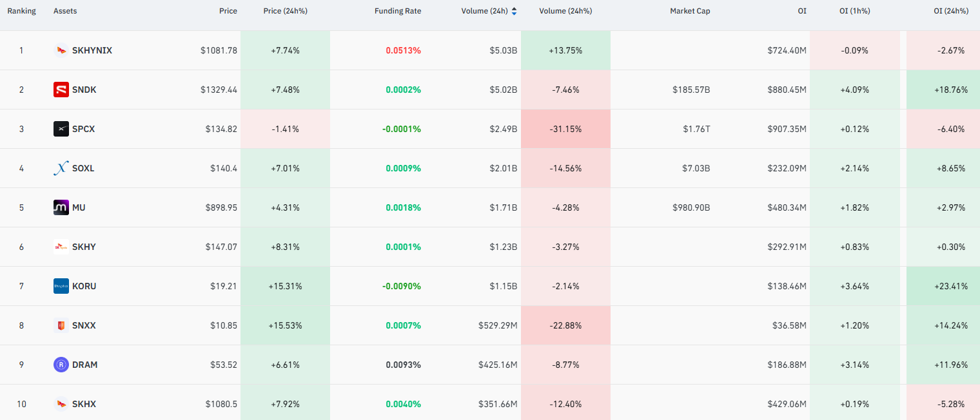
Task: Click SPCX's -31.15% volume change cell
Action: pos(565,129)
